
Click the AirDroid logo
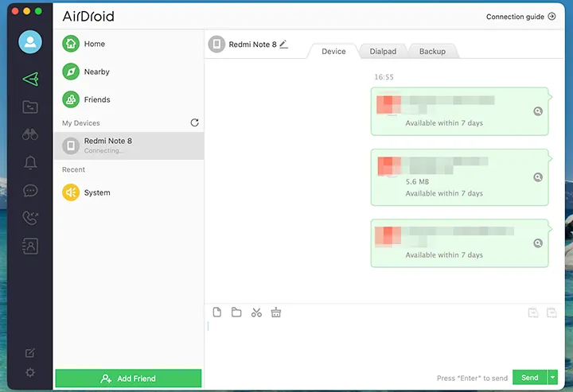(x=88, y=16)
